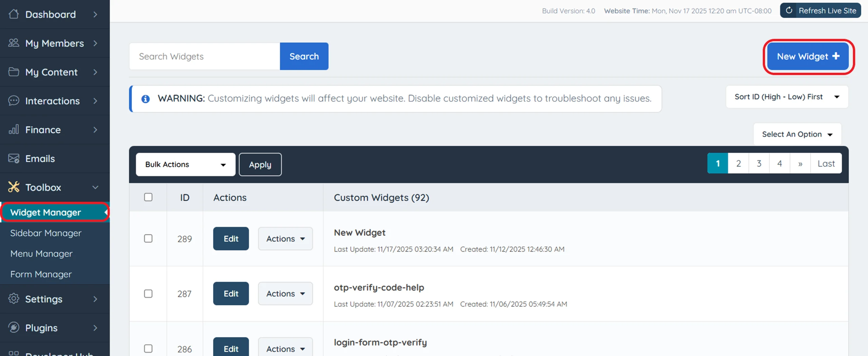This screenshot has height=356, width=868.
Task: Expand Actions dropdown for otp-verify-code-help
Action: 285,294
